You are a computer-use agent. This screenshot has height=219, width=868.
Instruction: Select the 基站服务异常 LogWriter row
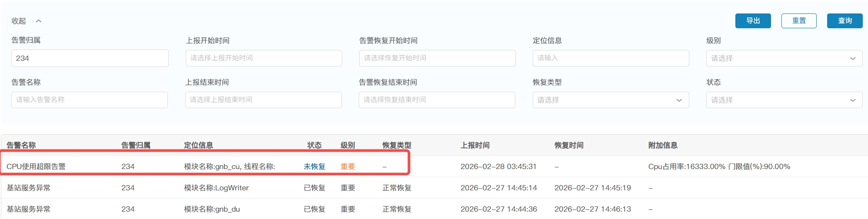tap(29, 188)
